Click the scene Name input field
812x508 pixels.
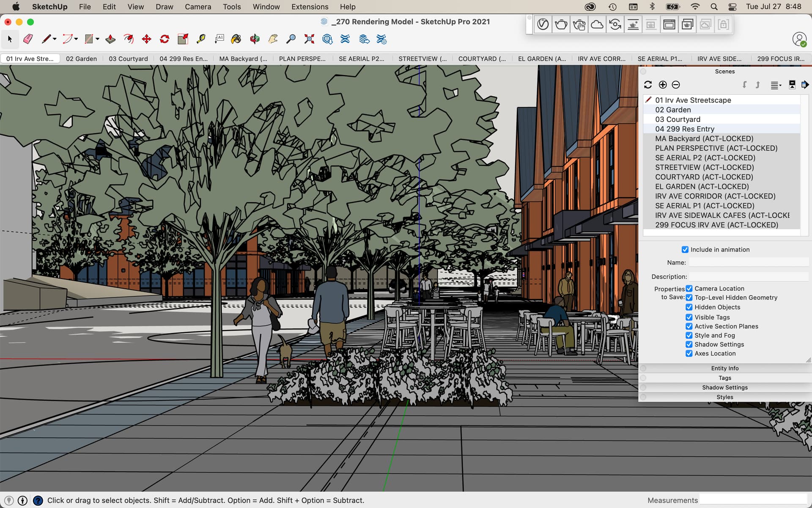748,262
